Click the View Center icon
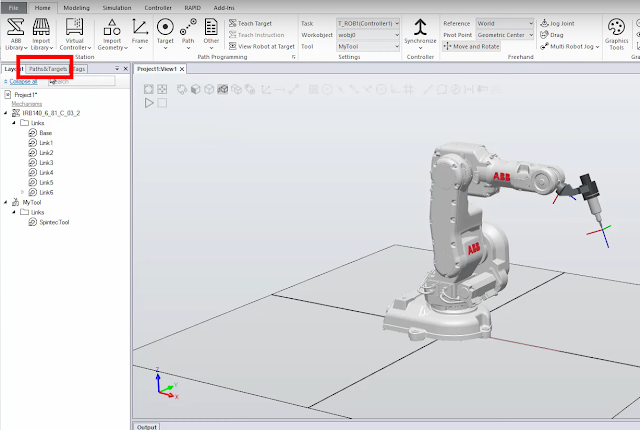 tap(162, 89)
